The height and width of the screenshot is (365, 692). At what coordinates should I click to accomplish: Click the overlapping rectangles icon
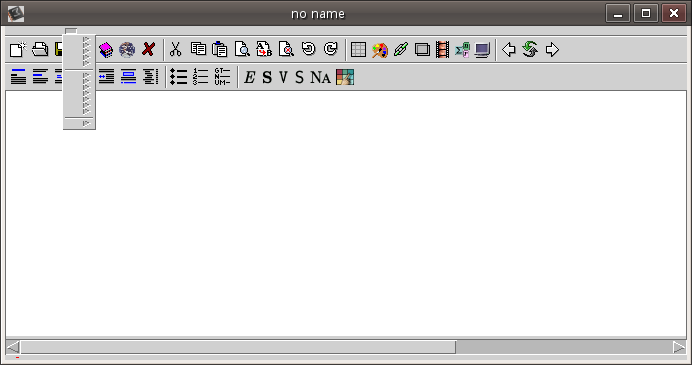pyautogui.click(x=422, y=49)
